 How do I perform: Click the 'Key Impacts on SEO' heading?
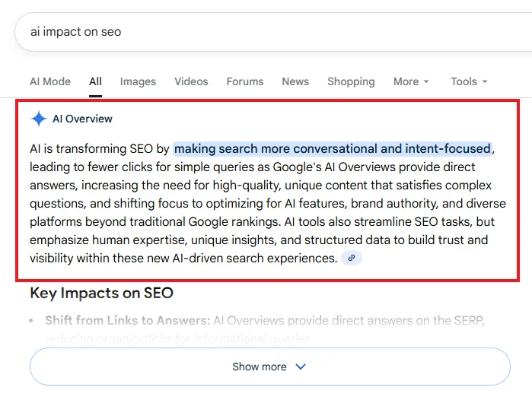coord(101,294)
